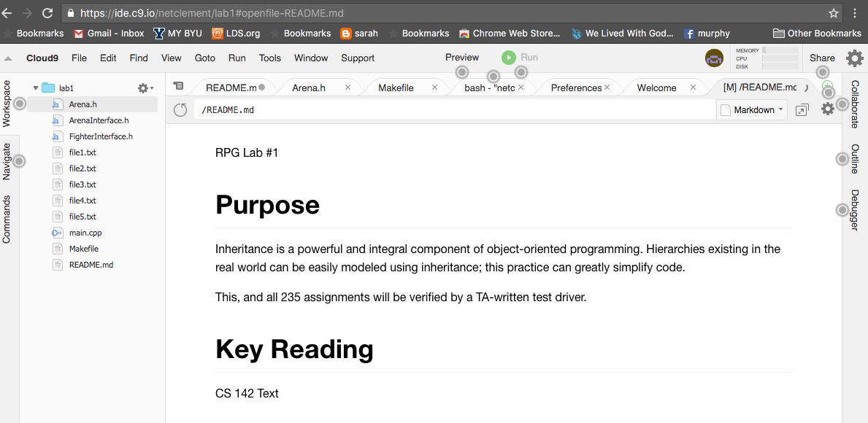The width and height of the screenshot is (868, 423).
Task: Open Chrome browser menu dots
Action: (x=856, y=13)
